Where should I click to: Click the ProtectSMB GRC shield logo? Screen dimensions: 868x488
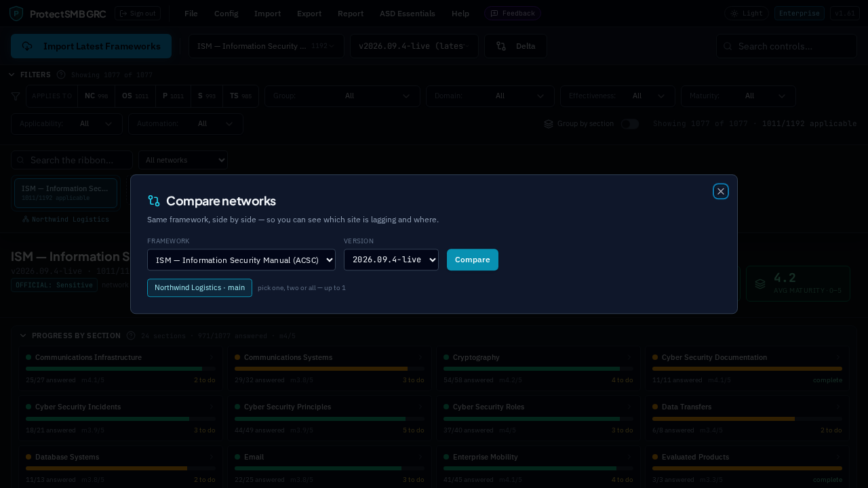tap(16, 14)
